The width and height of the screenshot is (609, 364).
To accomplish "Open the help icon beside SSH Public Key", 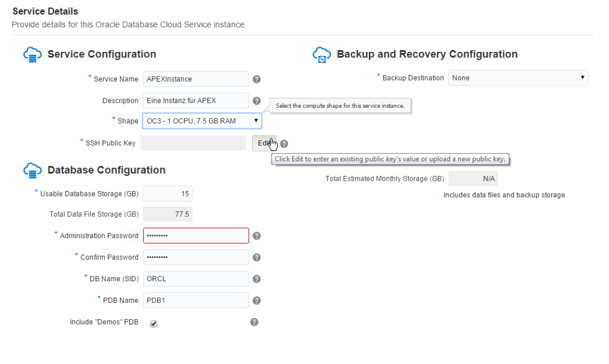I will point(284,143).
